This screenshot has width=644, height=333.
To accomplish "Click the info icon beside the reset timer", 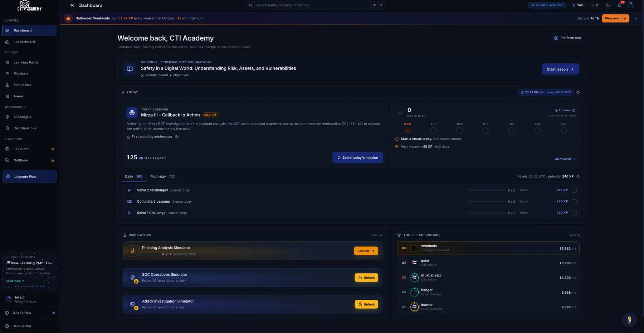I will 578,92.
